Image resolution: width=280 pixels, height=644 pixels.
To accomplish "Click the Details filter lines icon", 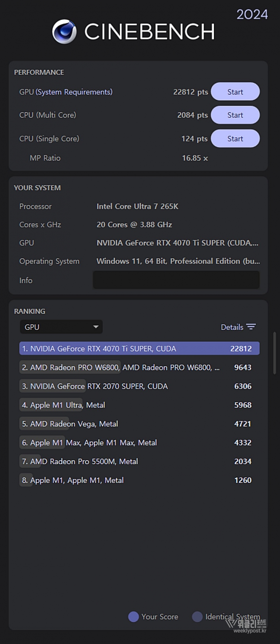I will (251, 327).
